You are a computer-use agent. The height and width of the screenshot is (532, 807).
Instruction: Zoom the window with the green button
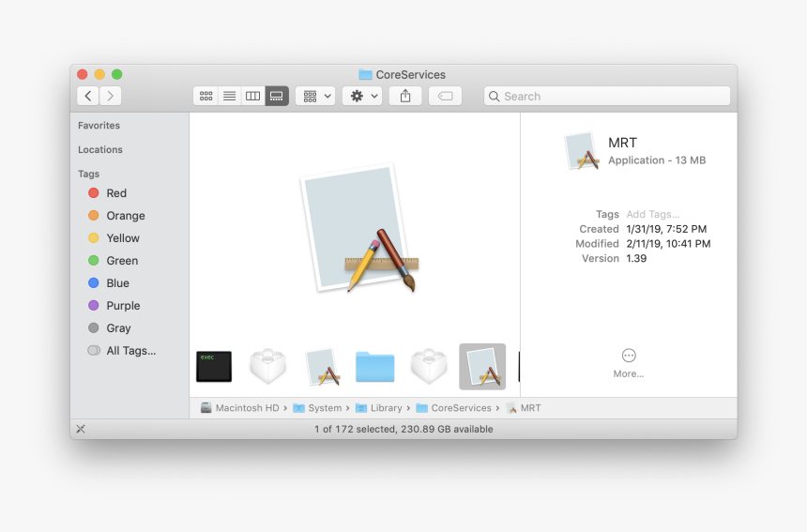click(x=117, y=75)
